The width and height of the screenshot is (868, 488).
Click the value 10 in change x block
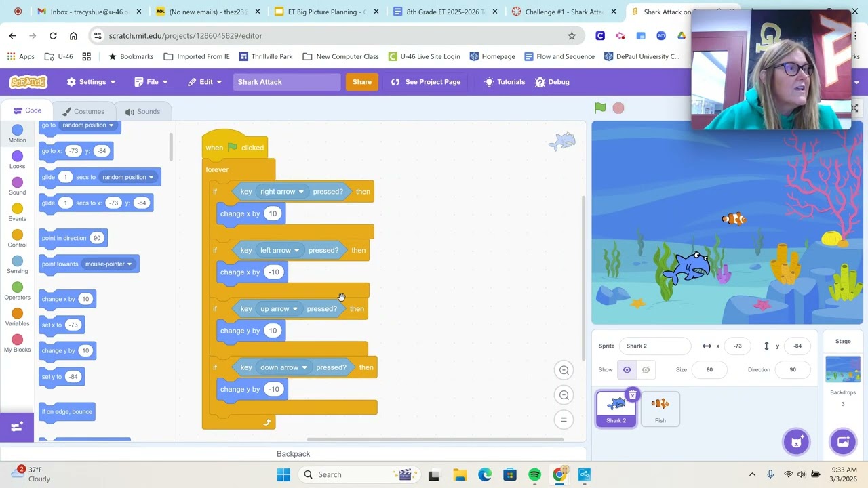tap(273, 214)
